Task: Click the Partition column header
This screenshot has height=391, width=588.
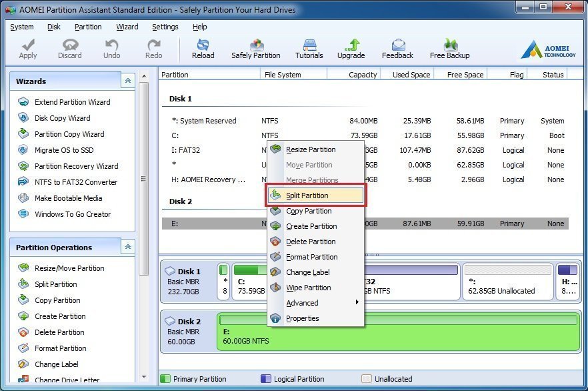Action: (x=209, y=75)
